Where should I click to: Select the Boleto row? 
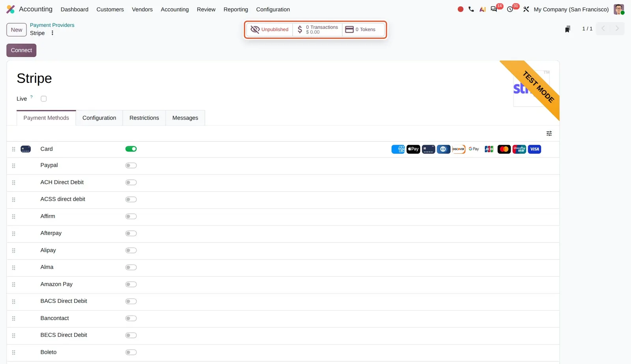283,353
